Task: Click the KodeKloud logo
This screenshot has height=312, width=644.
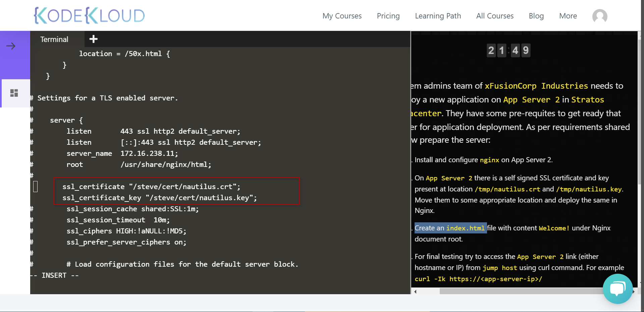Action: click(89, 15)
